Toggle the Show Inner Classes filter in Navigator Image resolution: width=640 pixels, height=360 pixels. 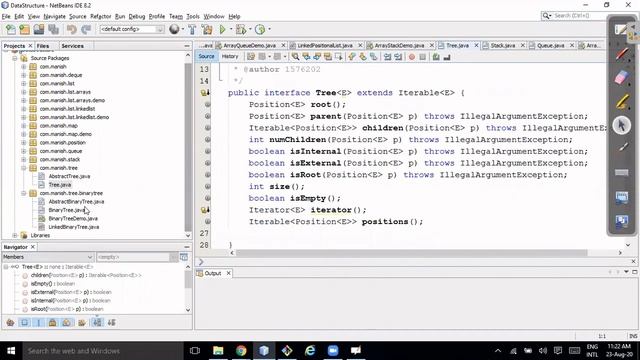67,322
